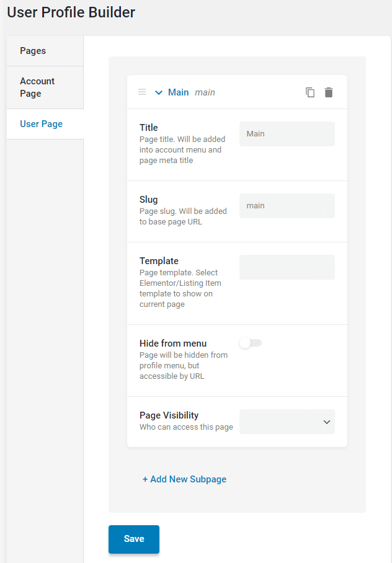The image size is (392, 563).
Task: Click the 'Hide from menu' label
Action: tap(173, 344)
